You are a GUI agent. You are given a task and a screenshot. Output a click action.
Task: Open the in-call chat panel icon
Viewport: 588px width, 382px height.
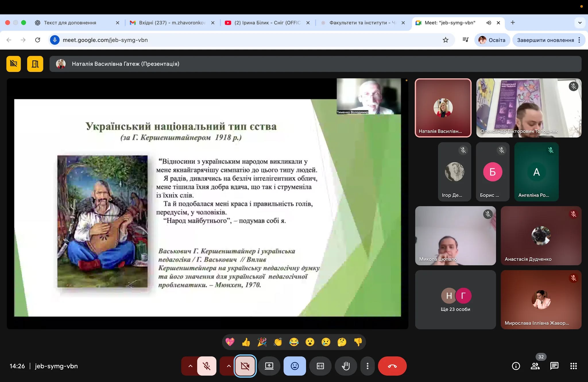pos(554,366)
